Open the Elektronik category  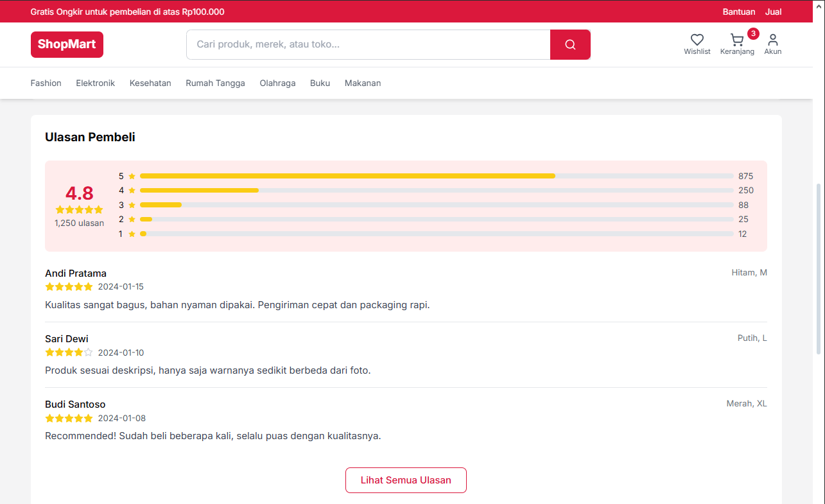(x=96, y=83)
